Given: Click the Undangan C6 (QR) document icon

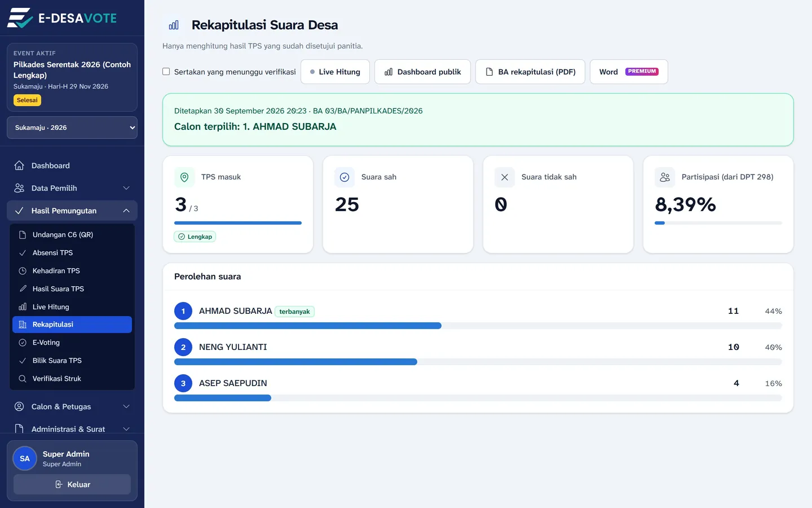Looking at the screenshot, I should point(23,235).
